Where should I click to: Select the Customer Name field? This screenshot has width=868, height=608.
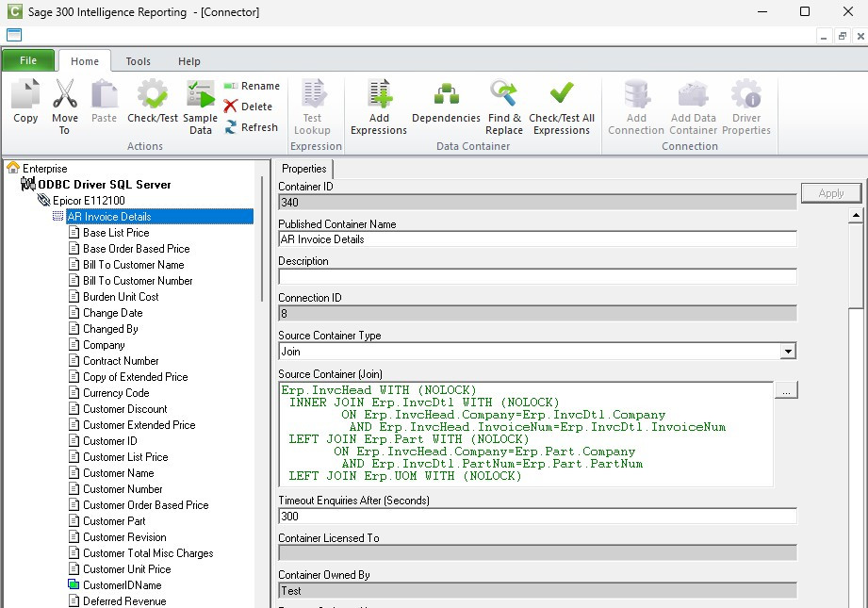coord(119,473)
